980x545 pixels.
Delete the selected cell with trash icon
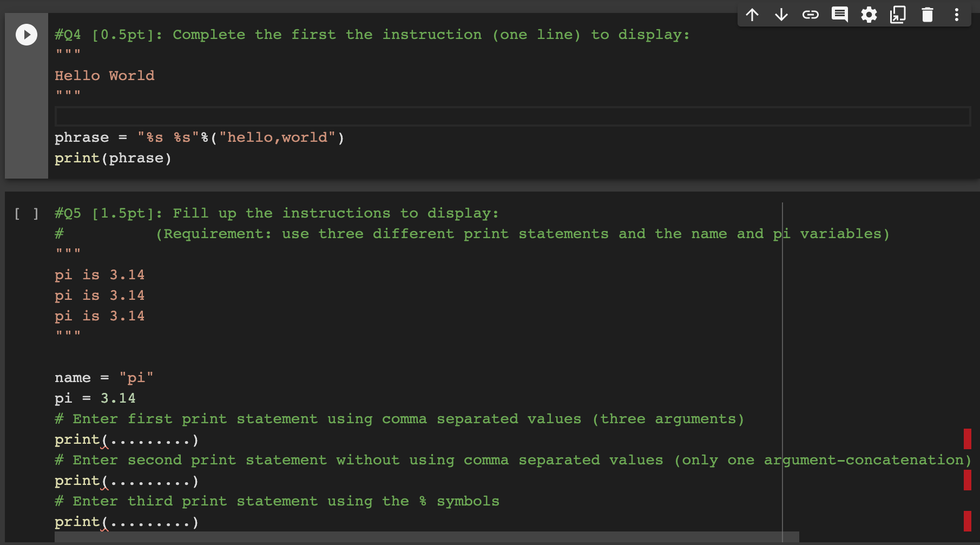tap(928, 15)
